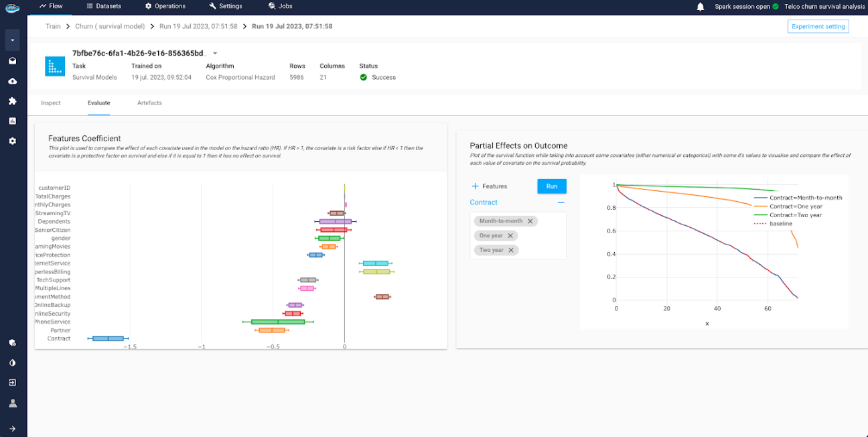Open the gear settings icon in sidebar
Image resolution: width=868 pixels, height=437 pixels.
[x=13, y=141]
